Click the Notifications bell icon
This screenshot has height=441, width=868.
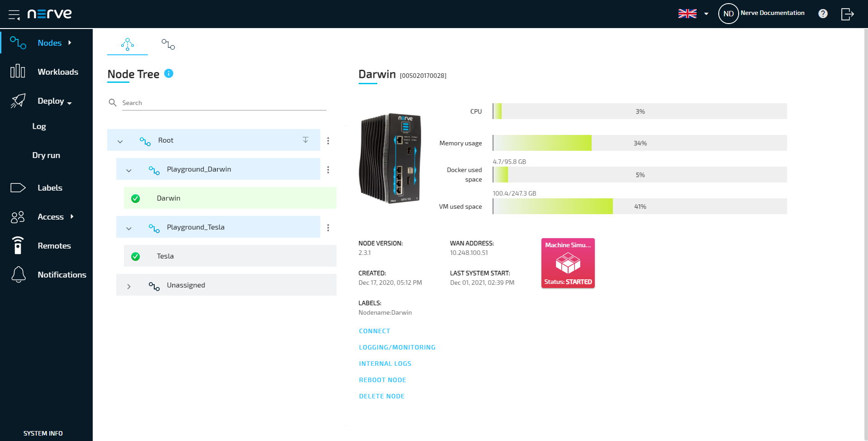[x=19, y=274]
